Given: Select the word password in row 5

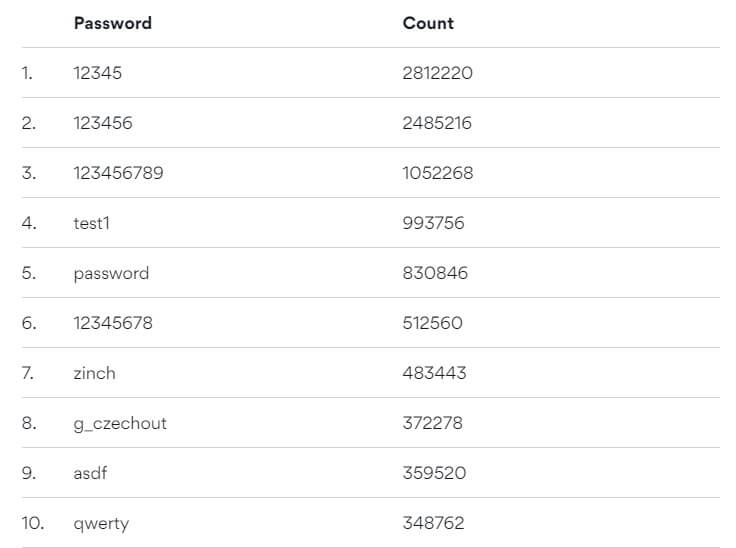Looking at the screenshot, I should coord(111,273).
